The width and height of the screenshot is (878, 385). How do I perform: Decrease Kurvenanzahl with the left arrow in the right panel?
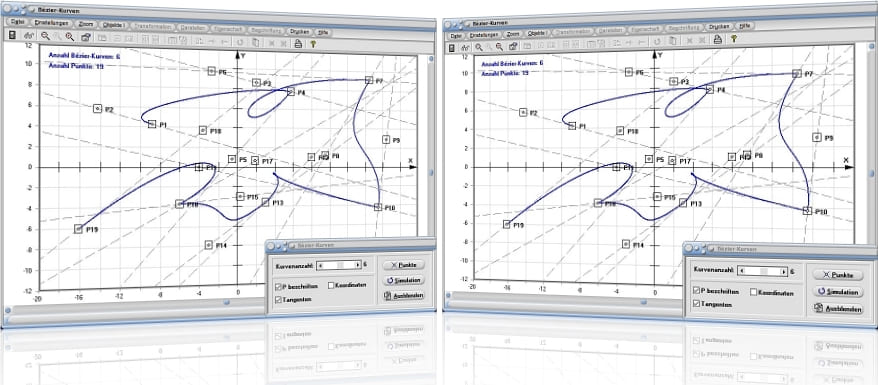coord(741,271)
